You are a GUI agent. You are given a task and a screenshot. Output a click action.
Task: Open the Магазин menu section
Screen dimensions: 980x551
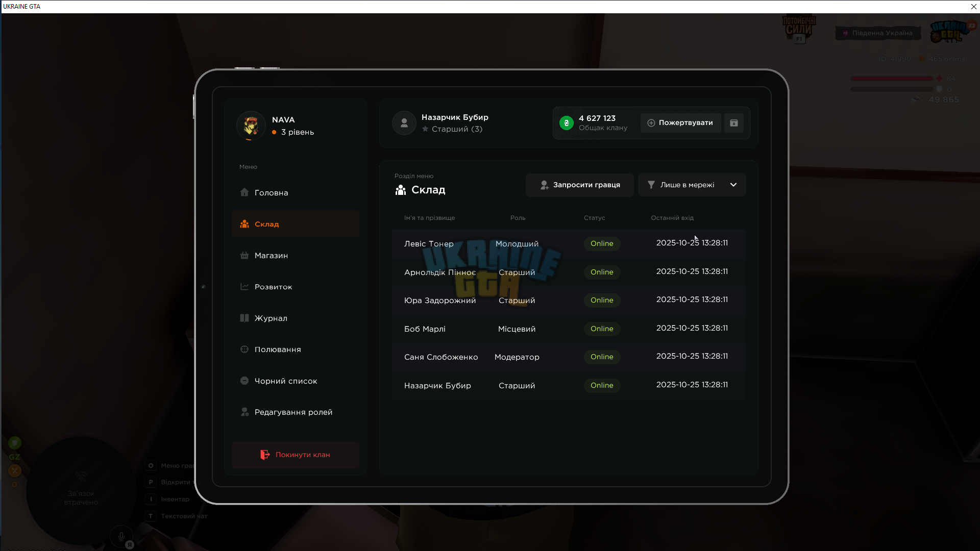(295, 256)
